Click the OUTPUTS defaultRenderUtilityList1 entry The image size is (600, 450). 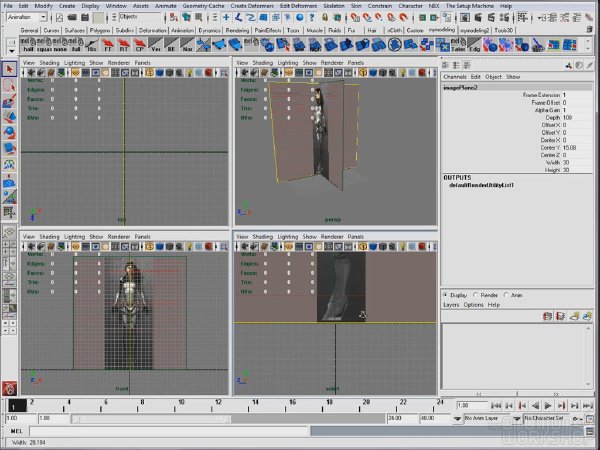481,185
